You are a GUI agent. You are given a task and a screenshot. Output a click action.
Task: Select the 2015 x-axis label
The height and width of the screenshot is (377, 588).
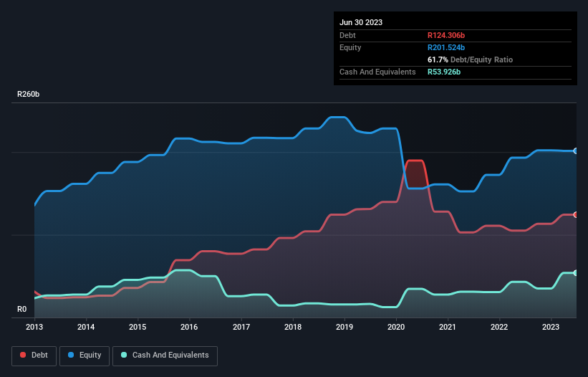pyautogui.click(x=138, y=327)
